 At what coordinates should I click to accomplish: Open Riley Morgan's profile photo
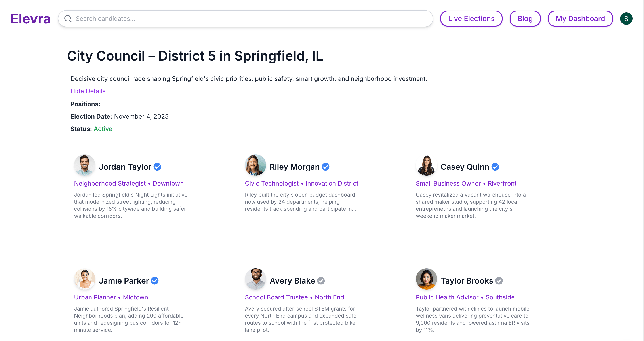pyautogui.click(x=255, y=165)
